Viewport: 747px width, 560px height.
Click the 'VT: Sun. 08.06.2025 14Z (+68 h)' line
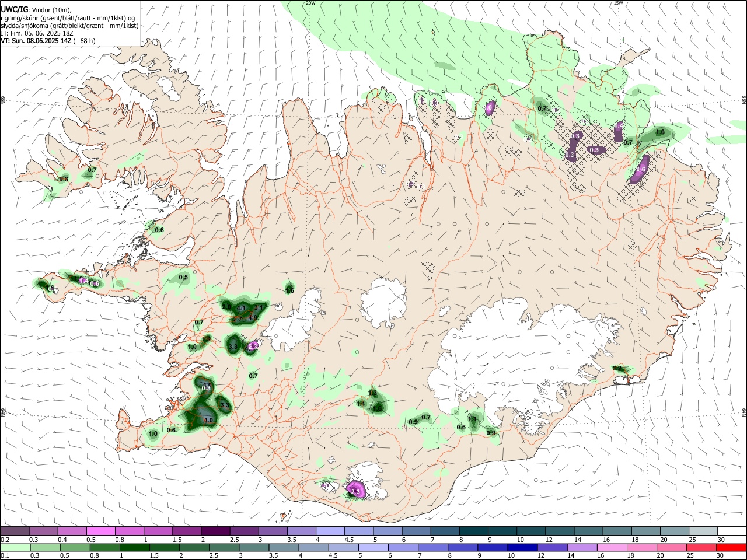[48, 41]
